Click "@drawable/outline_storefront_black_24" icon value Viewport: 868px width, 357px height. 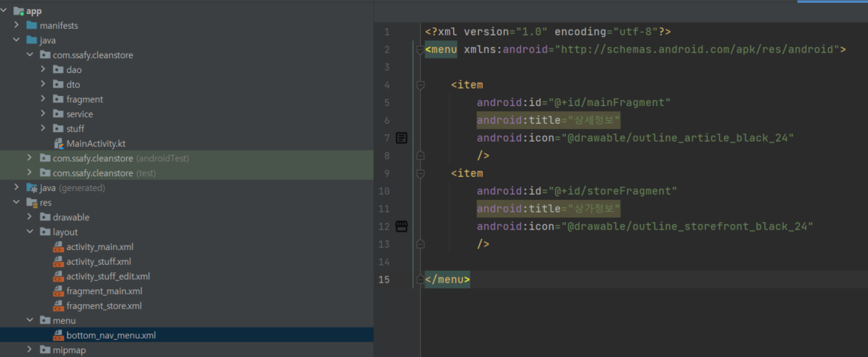687,226
